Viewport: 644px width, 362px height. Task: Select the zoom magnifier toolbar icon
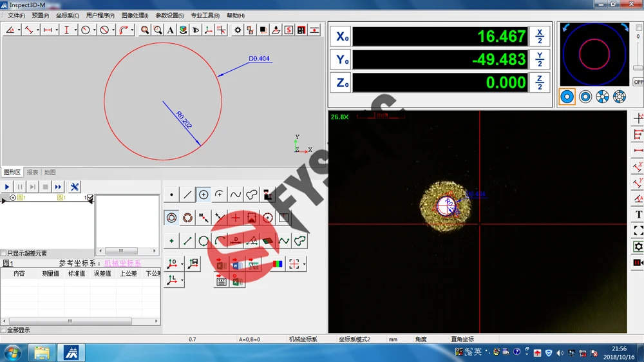click(x=144, y=30)
